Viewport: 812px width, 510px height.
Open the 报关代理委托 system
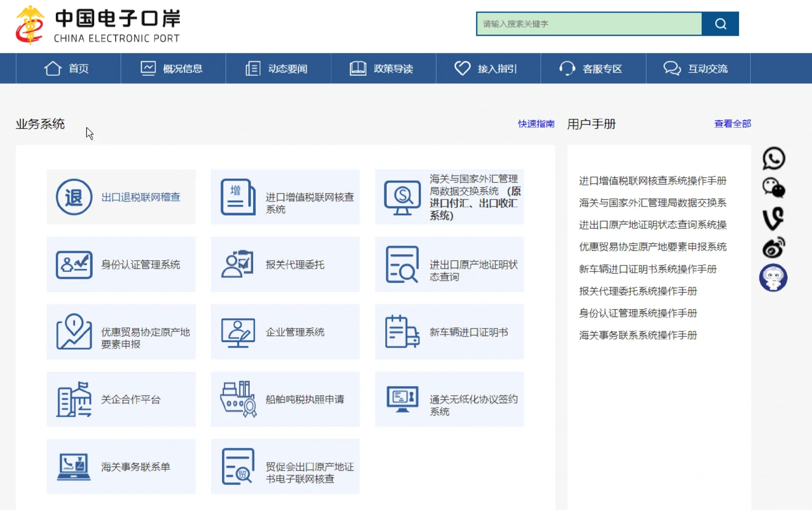click(285, 265)
